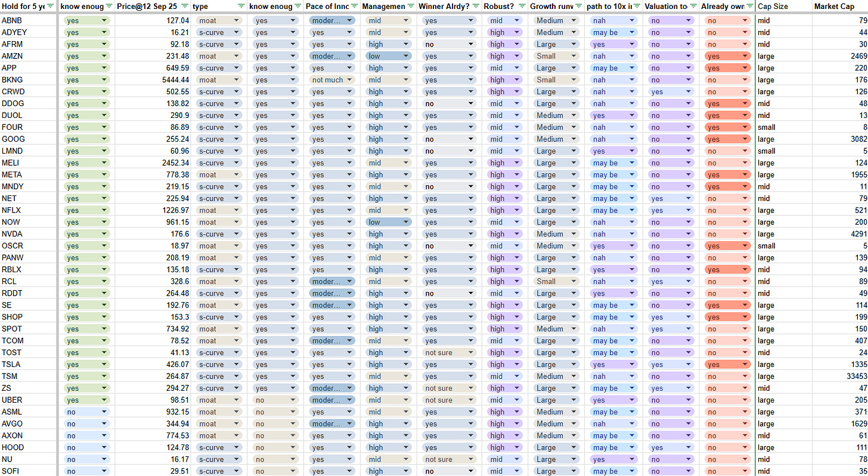Open AMZN row's 'low' management dropdown
The width and height of the screenshot is (868, 476).
(x=389, y=56)
